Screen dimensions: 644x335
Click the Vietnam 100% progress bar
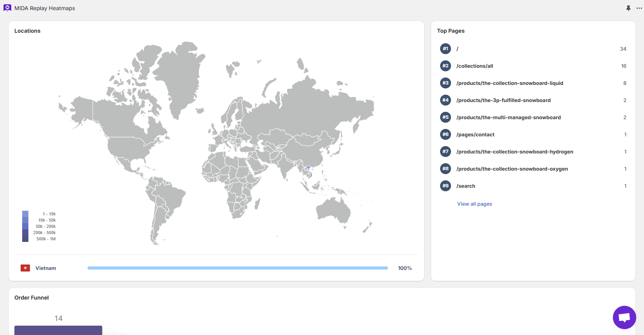(x=237, y=268)
